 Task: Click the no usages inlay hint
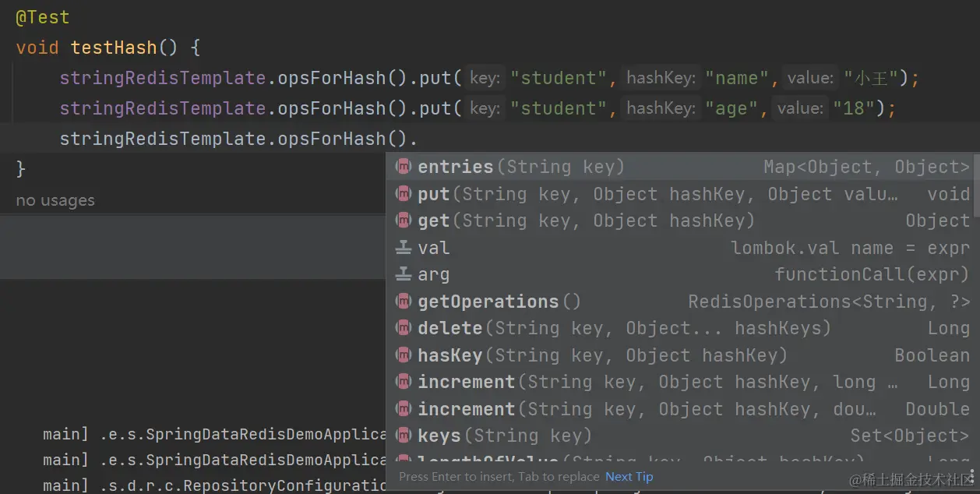tap(55, 200)
